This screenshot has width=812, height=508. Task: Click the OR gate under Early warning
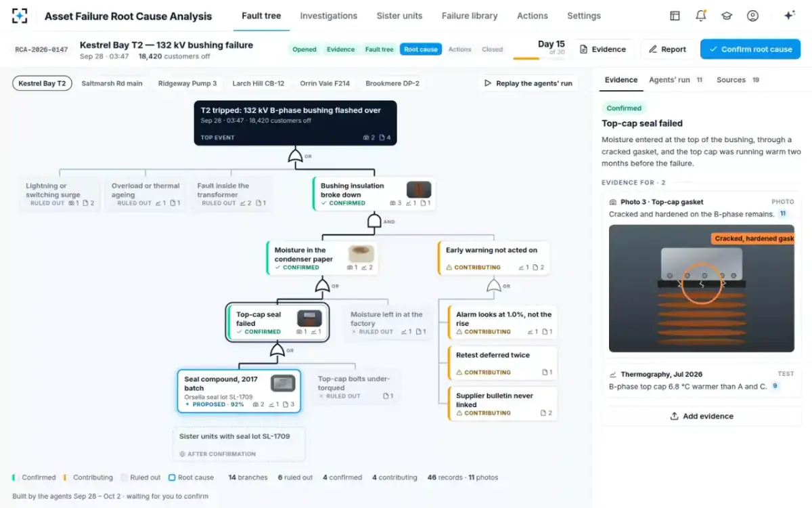tap(494, 285)
